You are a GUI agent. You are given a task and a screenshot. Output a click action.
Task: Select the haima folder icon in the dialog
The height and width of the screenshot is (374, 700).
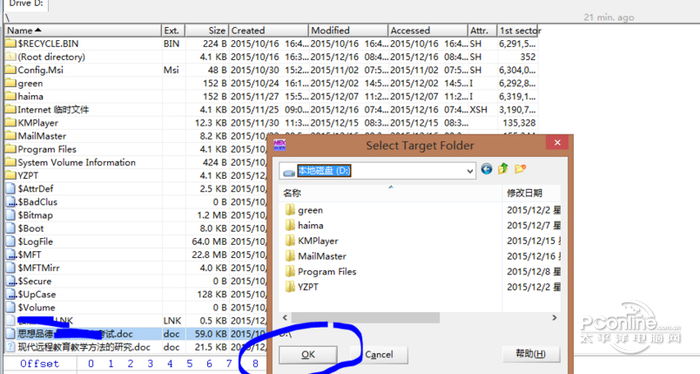(x=290, y=225)
